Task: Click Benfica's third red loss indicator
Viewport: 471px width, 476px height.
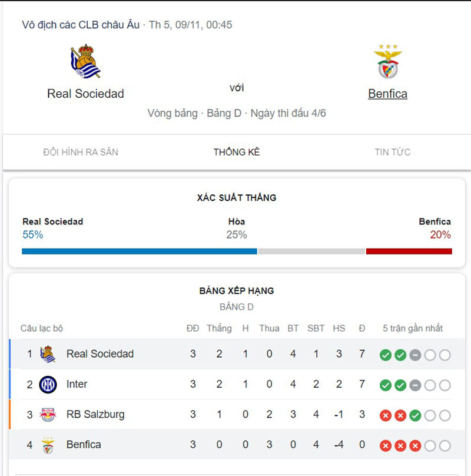Action: tap(415, 446)
